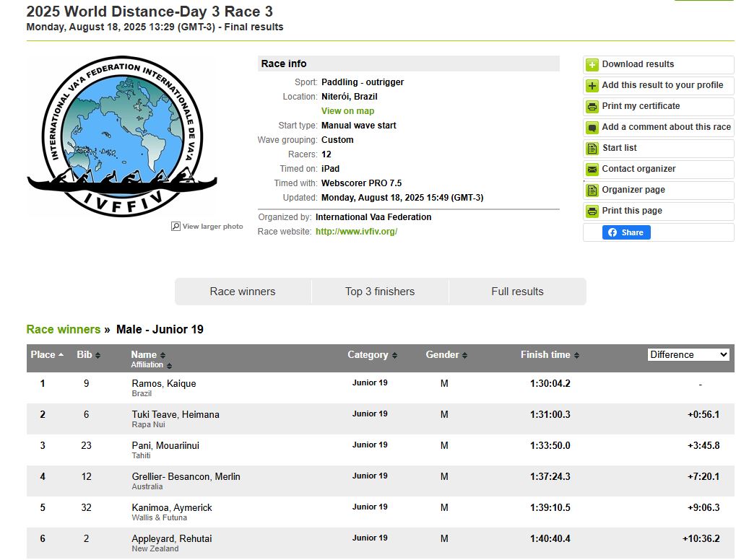Open the View on map link
This screenshot has height=560, width=736.
tap(347, 111)
